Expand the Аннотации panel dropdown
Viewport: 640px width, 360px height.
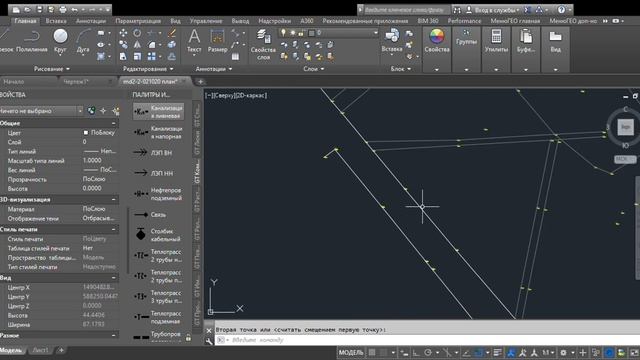point(214,69)
